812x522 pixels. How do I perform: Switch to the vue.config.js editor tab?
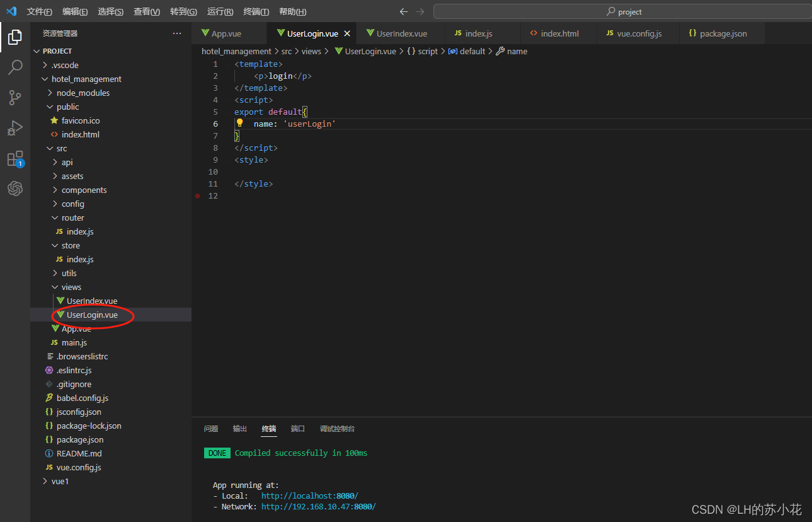point(638,33)
